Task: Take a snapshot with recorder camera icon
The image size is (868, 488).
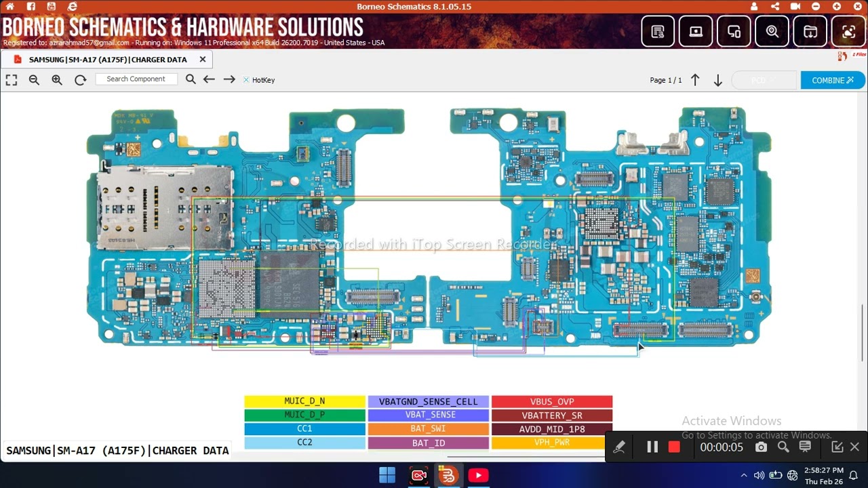Action: click(x=761, y=447)
